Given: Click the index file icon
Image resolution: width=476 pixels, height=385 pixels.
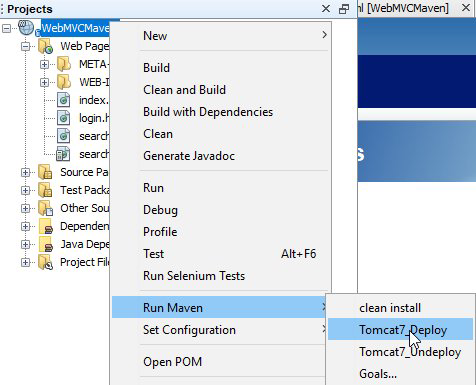Looking at the screenshot, I should point(64,100).
